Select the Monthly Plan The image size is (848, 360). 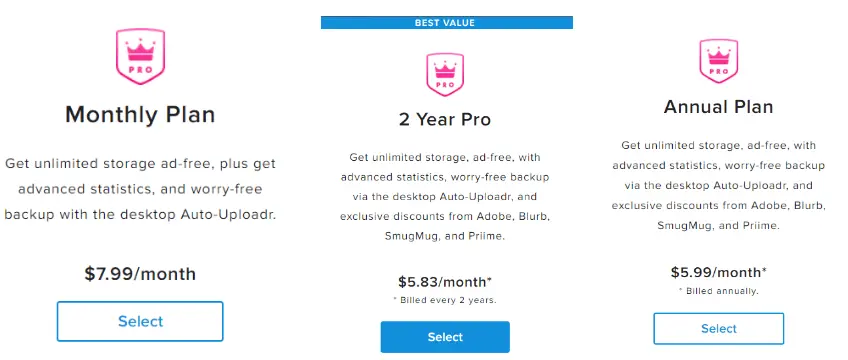click(x=140, y=321)
